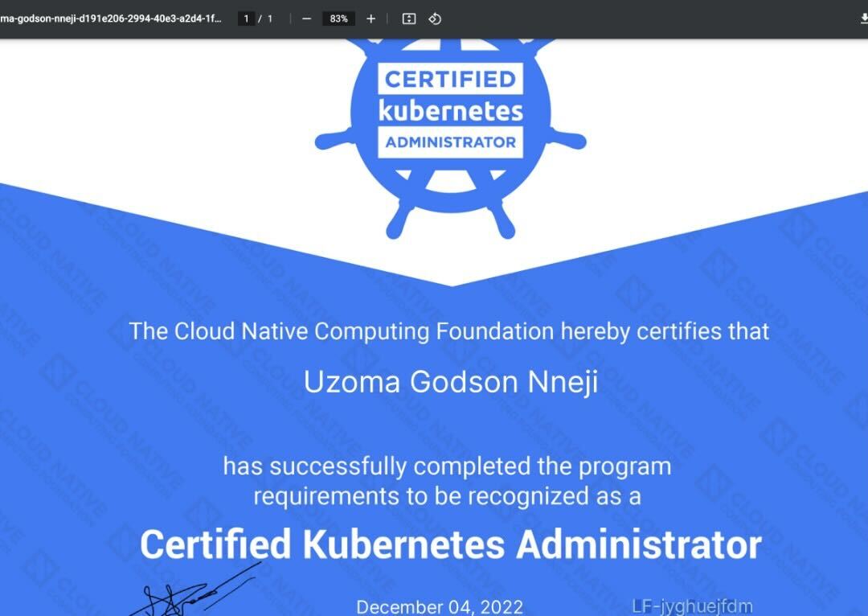
Task: Click the Cloud Native Computing Foundation sentence
Action: pyautogui.click(x=448, y=331)
